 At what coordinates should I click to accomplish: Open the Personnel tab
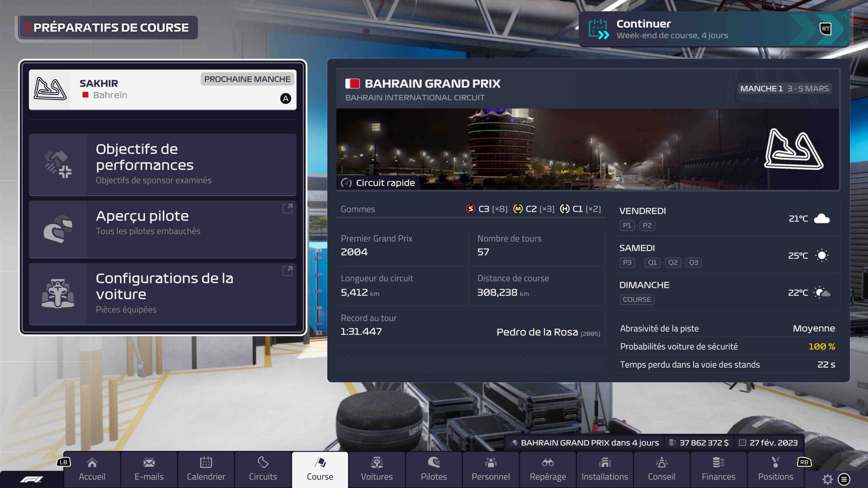click(491, 469)
